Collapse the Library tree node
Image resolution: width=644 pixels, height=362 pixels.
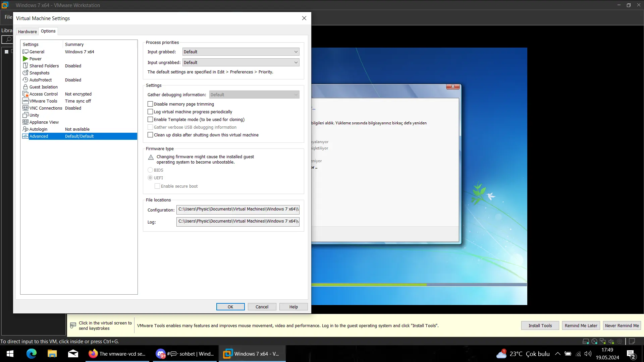pyautogui.click(x=6, y=52)
